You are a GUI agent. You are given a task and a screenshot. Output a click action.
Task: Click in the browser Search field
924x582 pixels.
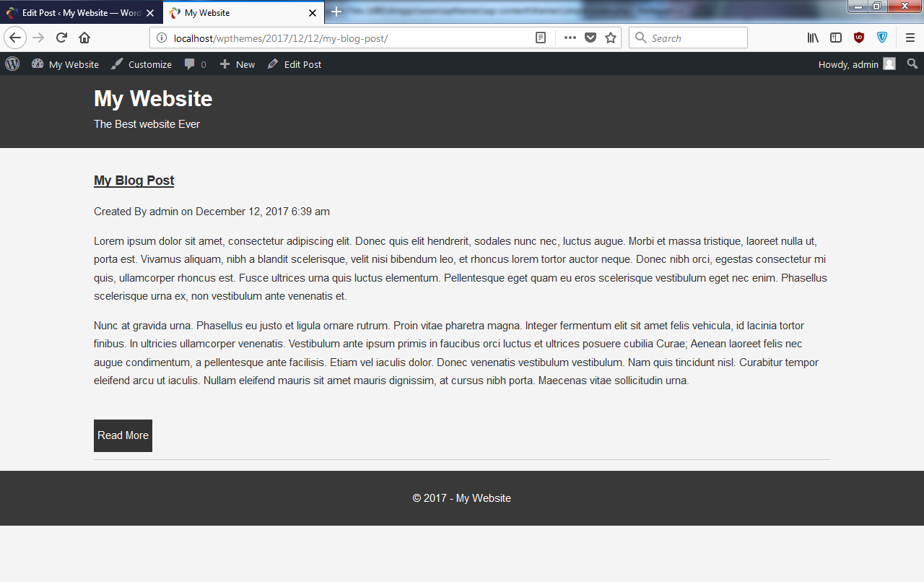688,38
